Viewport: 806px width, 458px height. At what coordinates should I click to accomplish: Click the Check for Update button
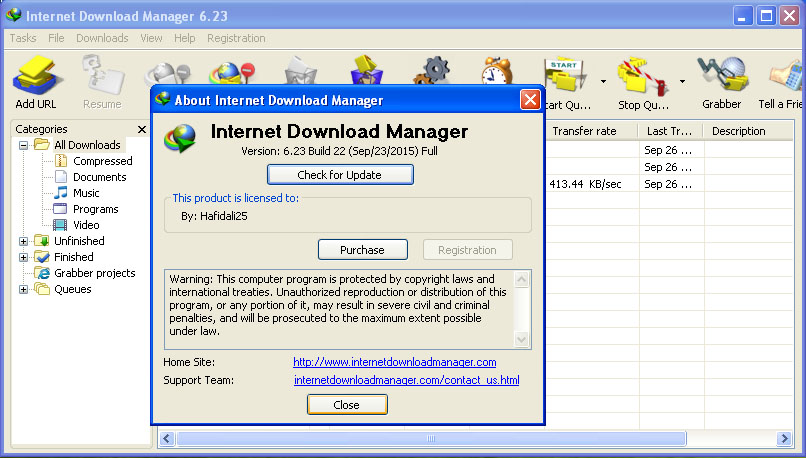point(340,175)
